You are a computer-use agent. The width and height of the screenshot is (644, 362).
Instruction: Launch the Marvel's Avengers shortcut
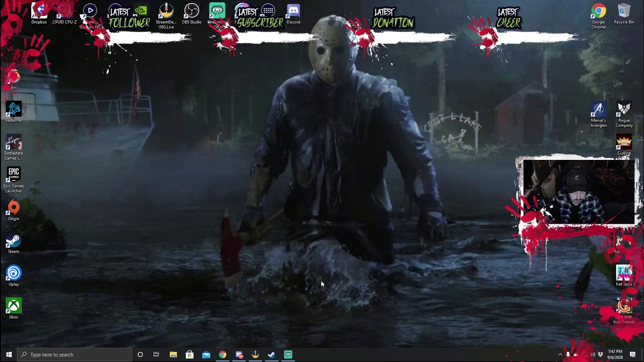pos(598,114)
